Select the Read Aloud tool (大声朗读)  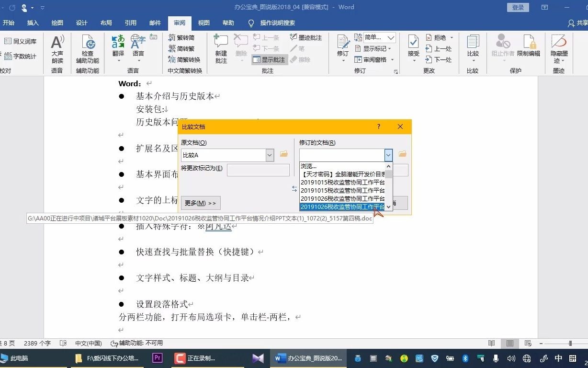tap(57, 48)
